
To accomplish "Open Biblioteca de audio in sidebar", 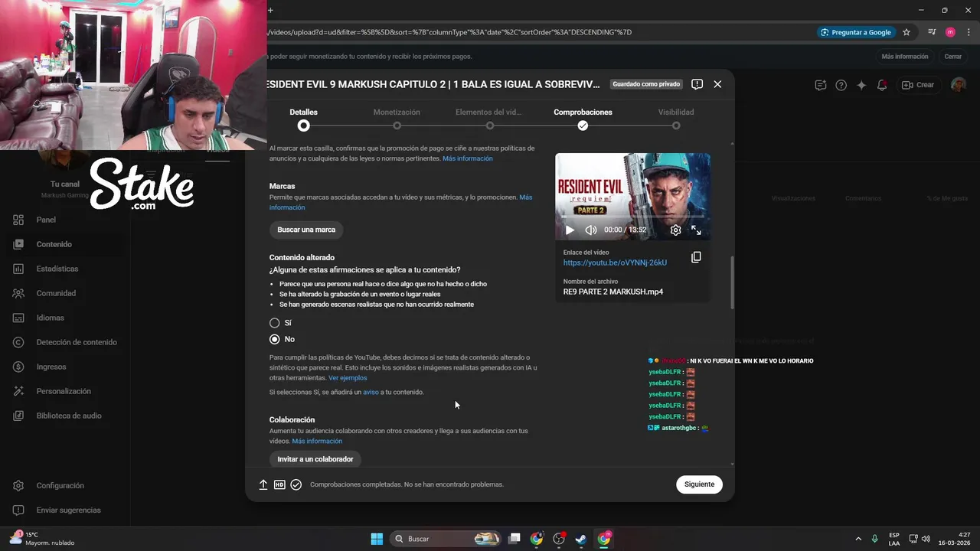I will tap(65, 416).
